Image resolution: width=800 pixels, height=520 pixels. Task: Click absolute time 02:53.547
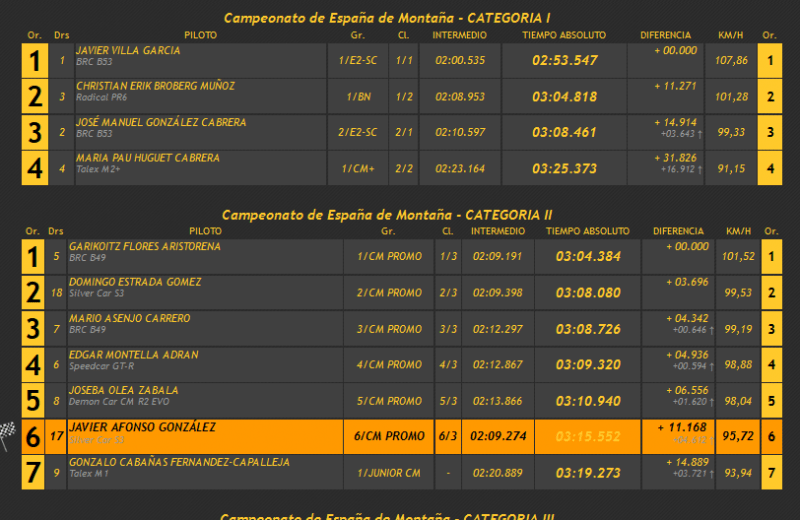point(564,60)
